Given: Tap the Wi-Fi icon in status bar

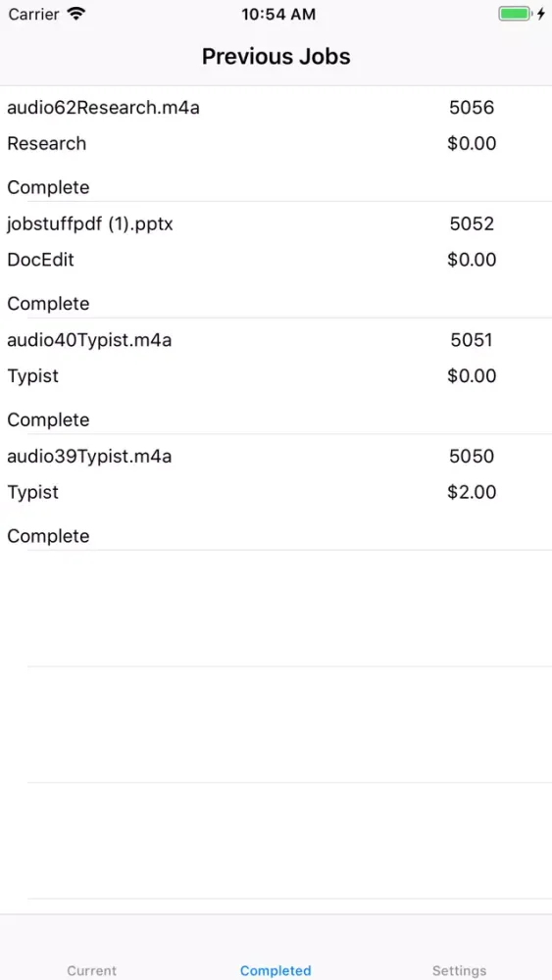Looking at the screenshot, I should 76,14.
